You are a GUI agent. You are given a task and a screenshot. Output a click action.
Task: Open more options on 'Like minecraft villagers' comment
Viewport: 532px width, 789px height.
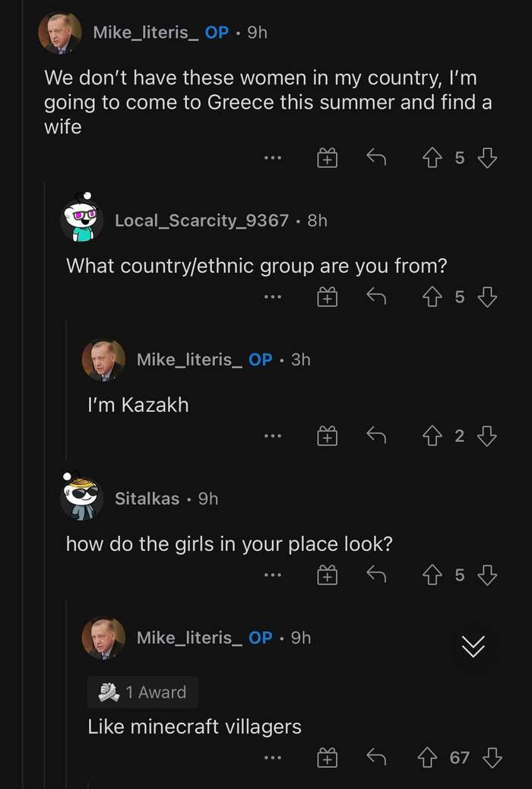point(273,758)
